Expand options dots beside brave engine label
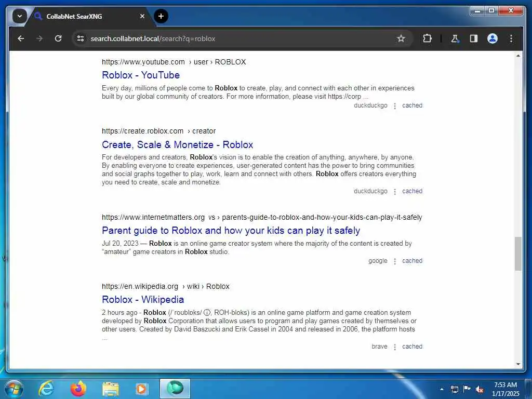The height and width of the screenshot is (399, 532). click(x=395, y=347)
